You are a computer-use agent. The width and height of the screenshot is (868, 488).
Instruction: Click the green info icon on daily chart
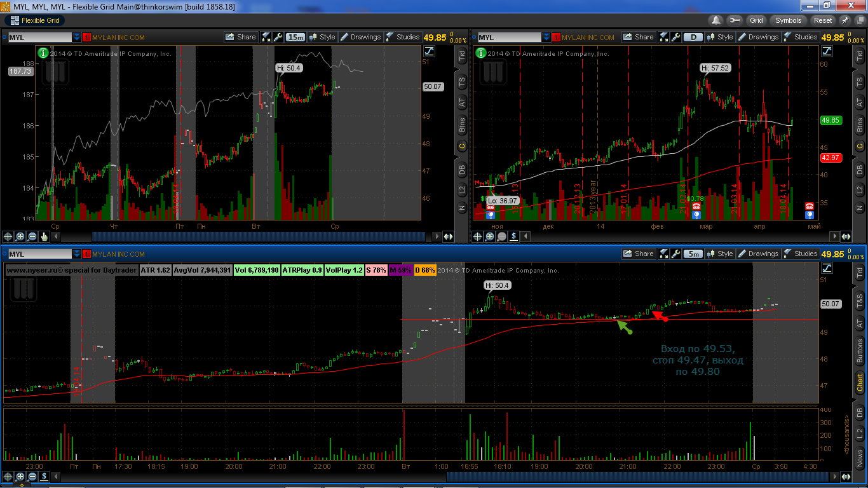click(x=481, y=53)
